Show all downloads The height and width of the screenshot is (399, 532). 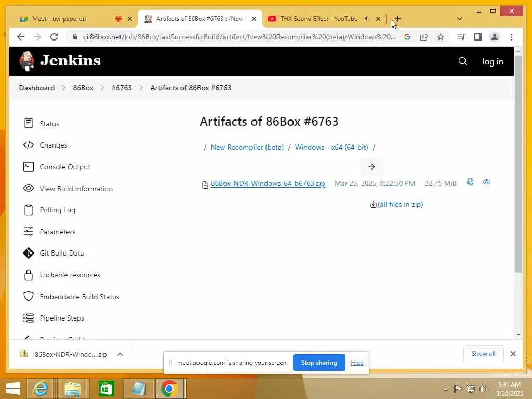[484, 354]
